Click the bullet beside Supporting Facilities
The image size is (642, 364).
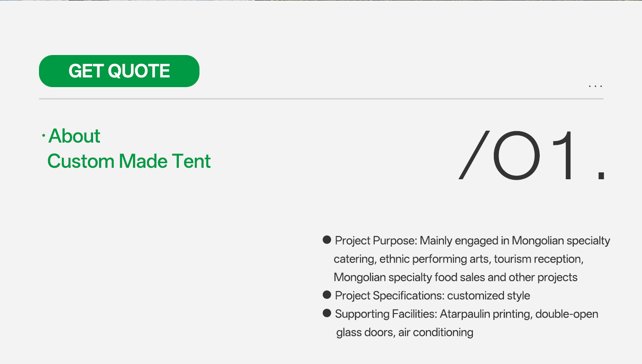[x=327, y=313]
